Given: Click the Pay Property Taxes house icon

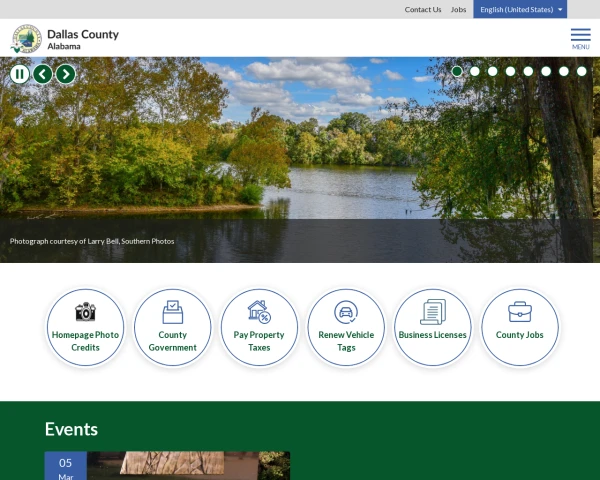Looking at the screenshot, I should coord(259,311).
